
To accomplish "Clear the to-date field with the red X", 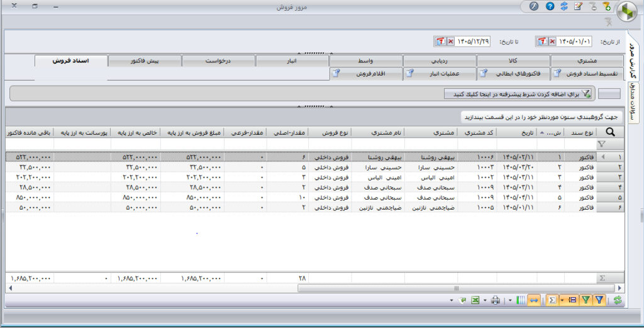I will (450, 42).
